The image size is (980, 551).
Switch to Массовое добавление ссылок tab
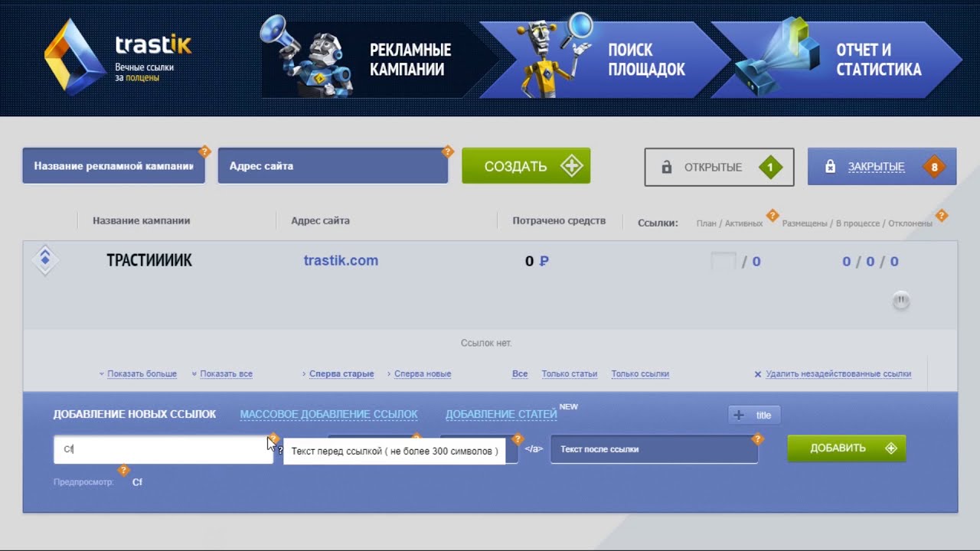329,414
